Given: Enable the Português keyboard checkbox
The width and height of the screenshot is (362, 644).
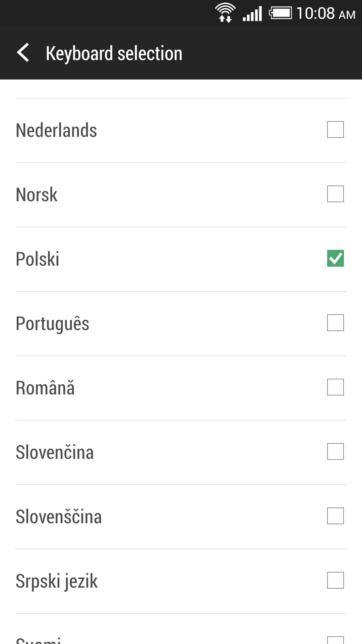Looking at the screenshot, I should pyautogui.click(x=336, y=323).
